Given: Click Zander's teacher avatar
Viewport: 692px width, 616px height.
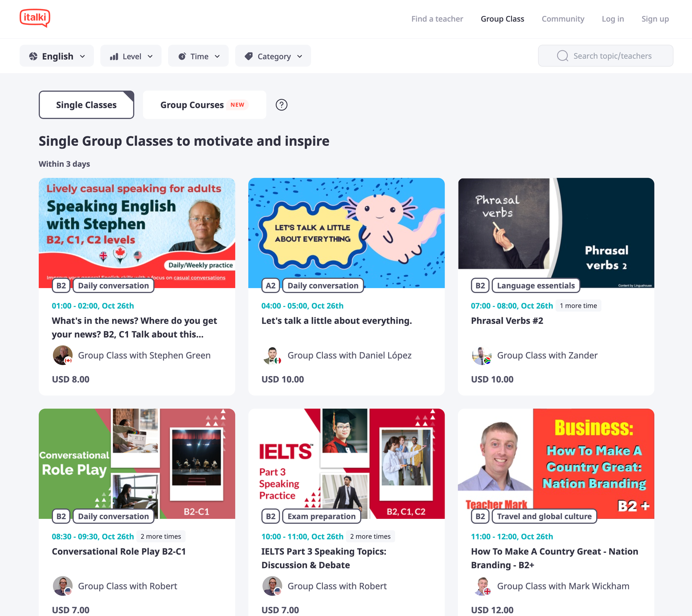Looking at the screenshot, I should tap(482, 355).
